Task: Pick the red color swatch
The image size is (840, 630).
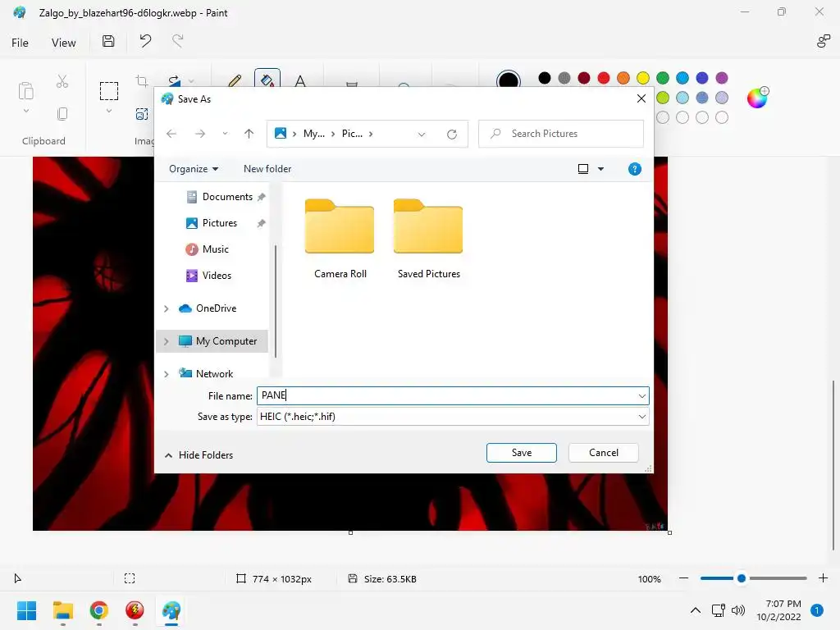Action: coord(604,78)
